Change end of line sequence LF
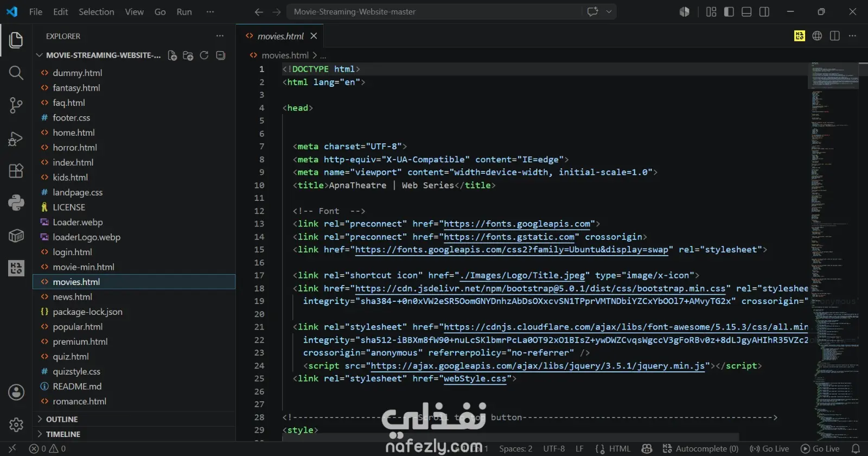This screenshot has height=456, width=868. coord(579,449)
